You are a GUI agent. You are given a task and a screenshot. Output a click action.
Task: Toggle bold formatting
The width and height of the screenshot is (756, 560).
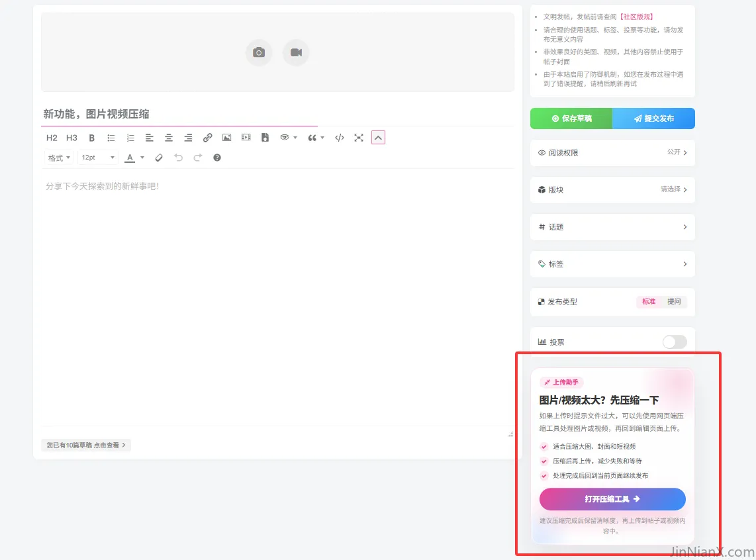[x=91, y=138]
